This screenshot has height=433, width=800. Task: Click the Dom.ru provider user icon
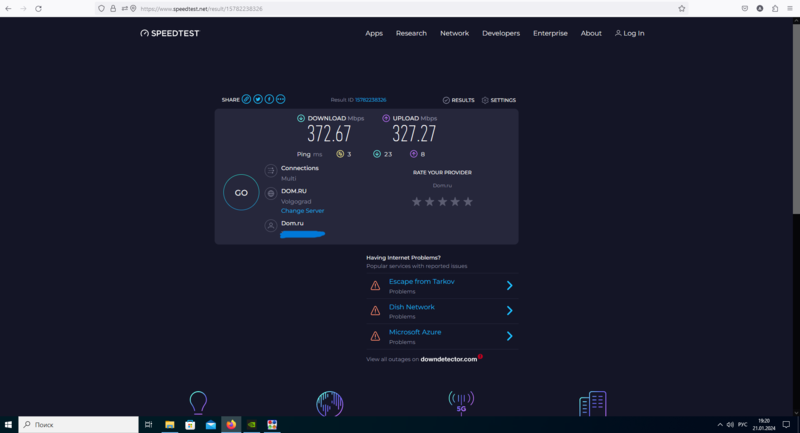[271, 225]
